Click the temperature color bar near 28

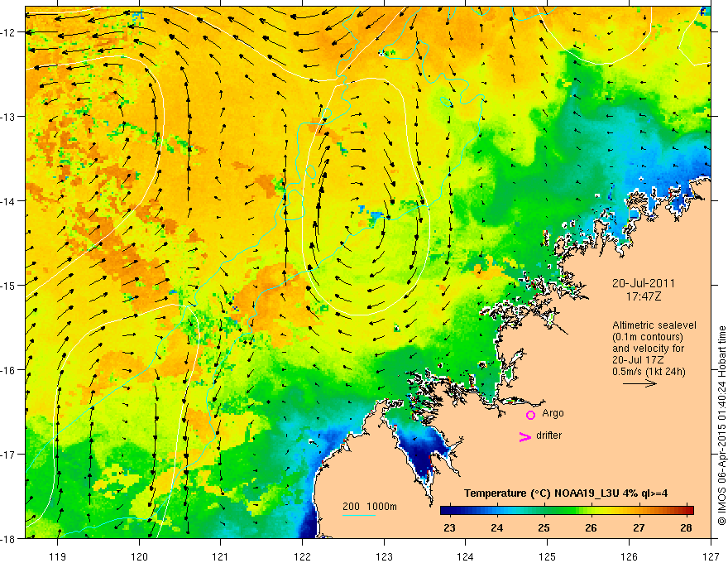pos(686,511)
